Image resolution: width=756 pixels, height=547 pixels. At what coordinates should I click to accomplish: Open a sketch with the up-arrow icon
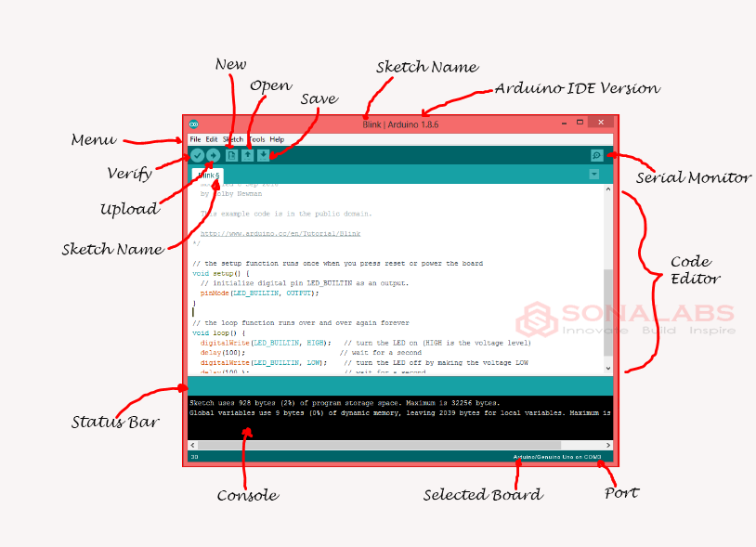(248, 155)
